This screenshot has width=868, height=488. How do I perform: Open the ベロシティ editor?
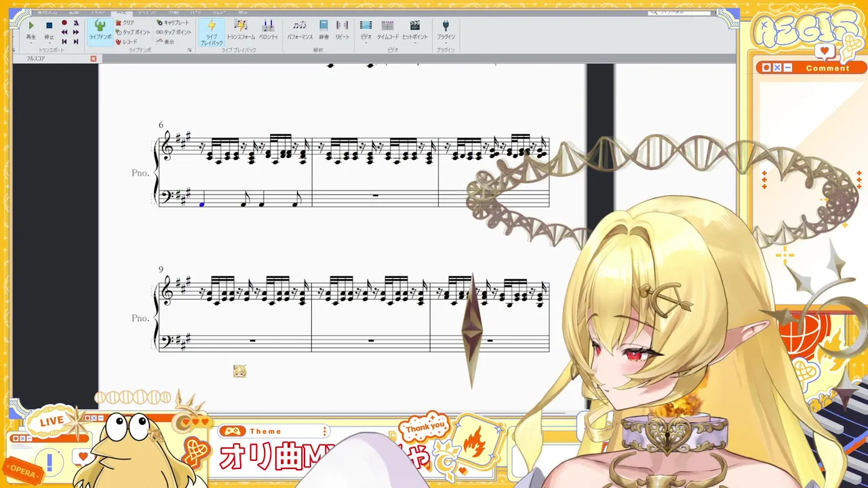click(269, 30)
